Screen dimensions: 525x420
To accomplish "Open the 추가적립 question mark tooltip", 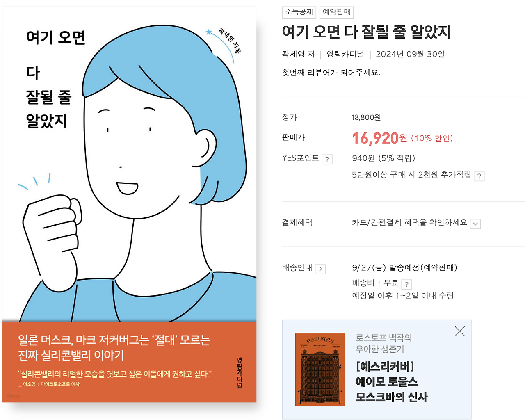I will 479,176.
